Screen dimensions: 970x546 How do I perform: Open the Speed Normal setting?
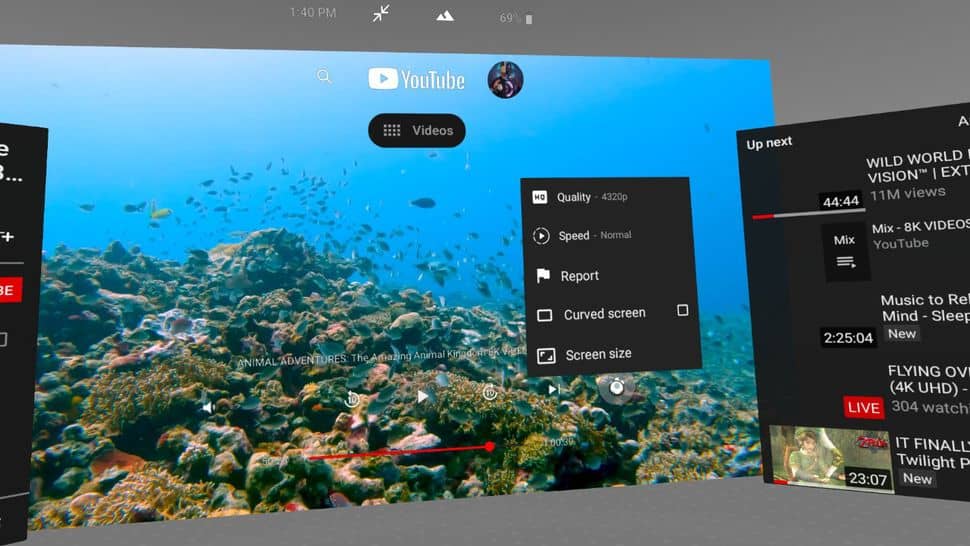[x=582, y=236]
